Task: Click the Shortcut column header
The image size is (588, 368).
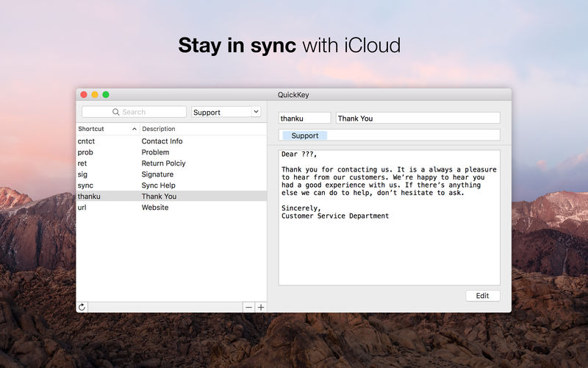Action: (x=108, y=129)
